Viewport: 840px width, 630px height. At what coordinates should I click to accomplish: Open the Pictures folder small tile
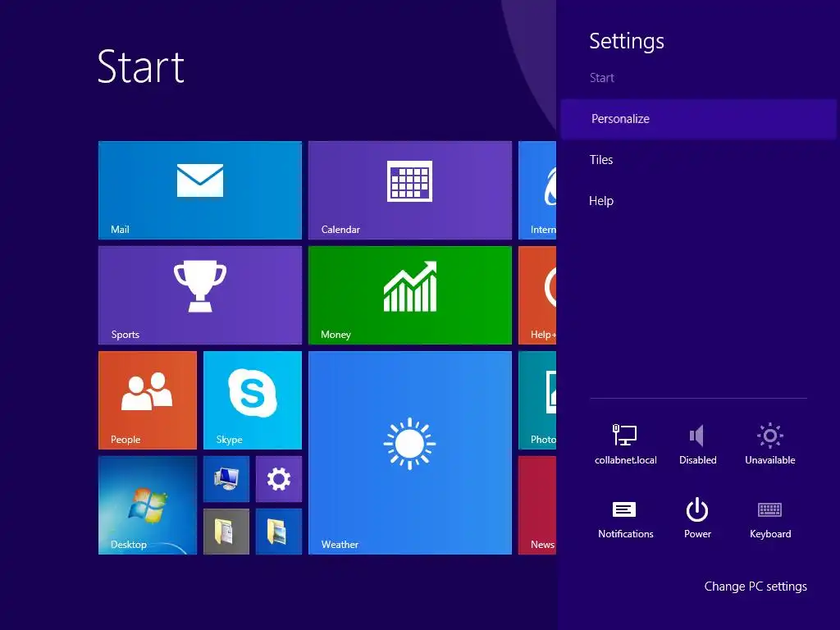click(279, 532)
